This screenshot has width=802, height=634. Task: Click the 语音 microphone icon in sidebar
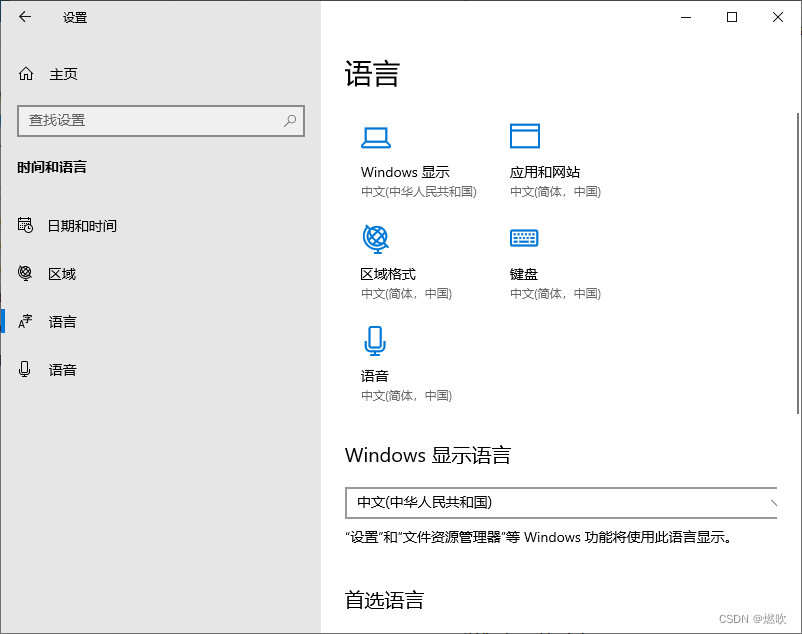point(25,369)
